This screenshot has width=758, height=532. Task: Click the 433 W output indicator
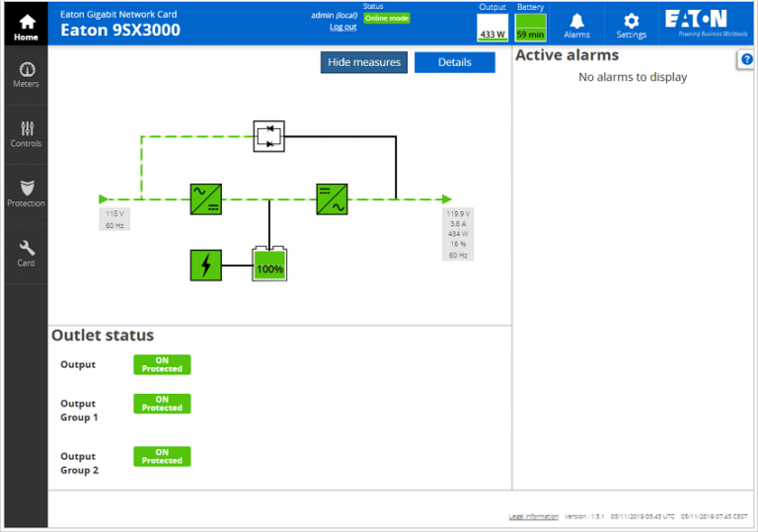coord(493,28)
